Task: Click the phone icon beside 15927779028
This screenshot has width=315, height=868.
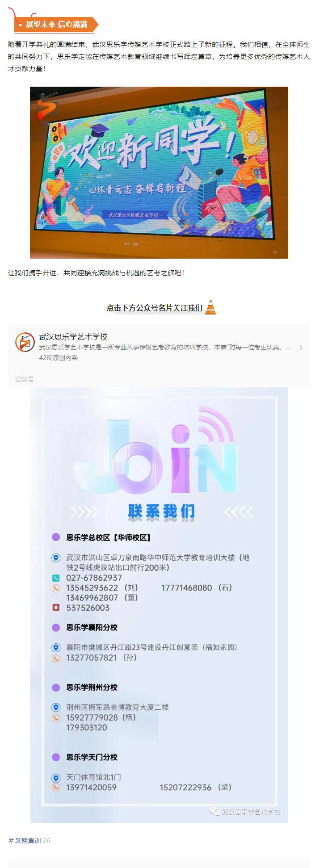Action: click(x=56, y=717)
